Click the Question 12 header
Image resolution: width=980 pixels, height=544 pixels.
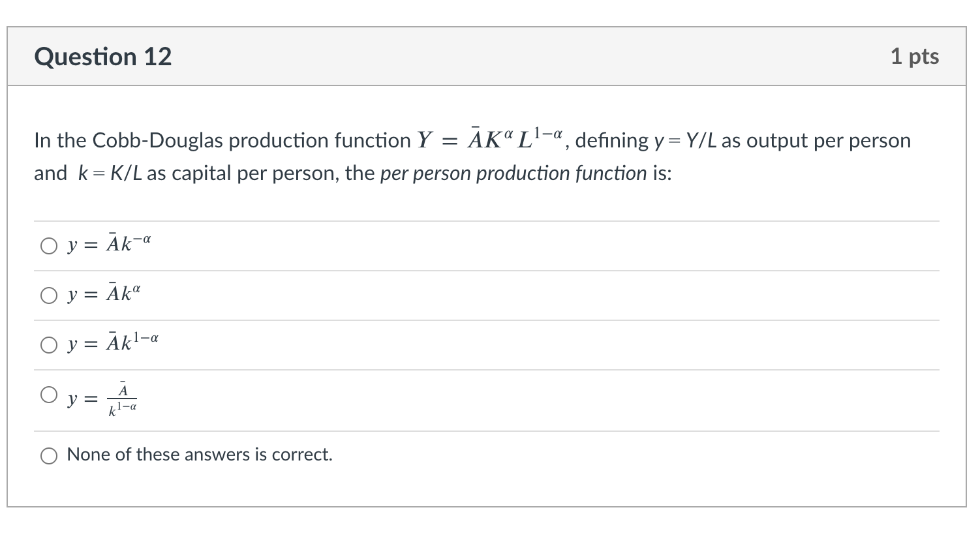point(103,57)
